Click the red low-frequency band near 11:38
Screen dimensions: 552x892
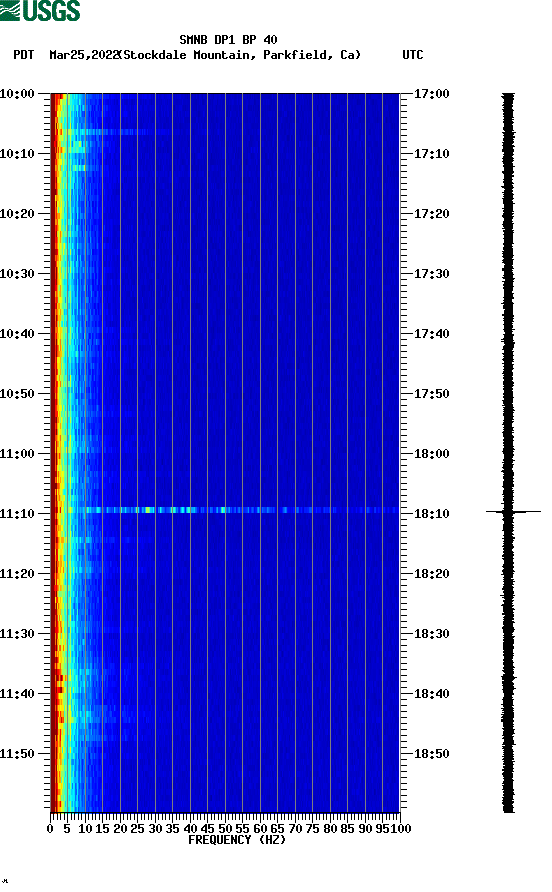click(59, 683)
